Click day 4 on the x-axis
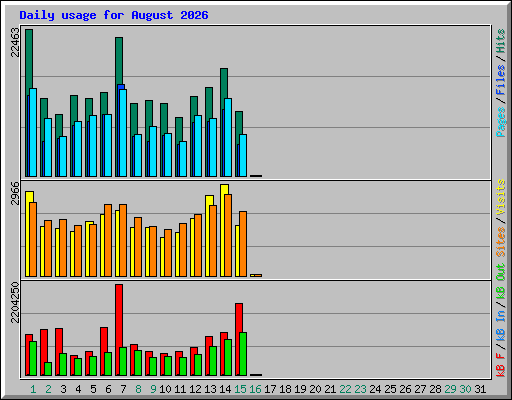Screen dimensions: 512x400 tap(78, 389)
